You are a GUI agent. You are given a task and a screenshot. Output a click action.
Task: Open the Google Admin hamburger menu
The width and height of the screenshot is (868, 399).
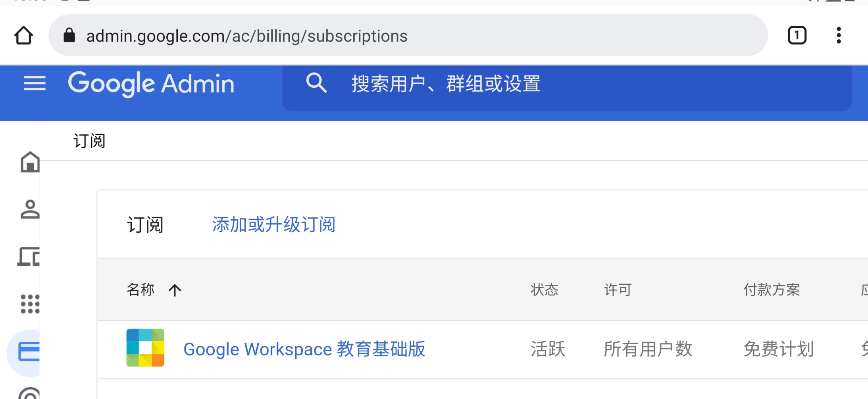click(35, 83)
